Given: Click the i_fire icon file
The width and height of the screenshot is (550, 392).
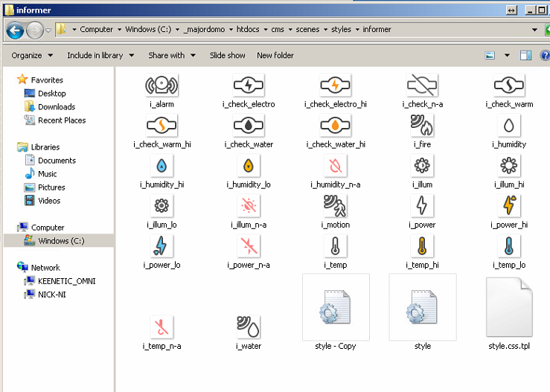Looking at the screenshot, I should click(x=422, y=126).
